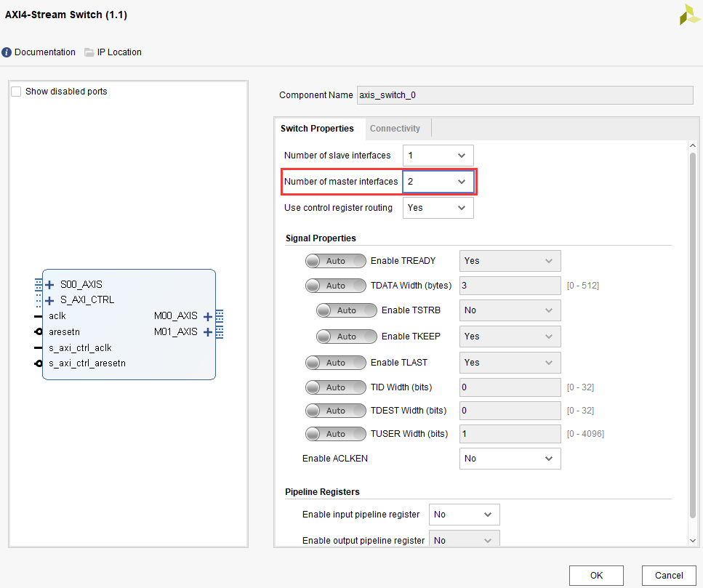Select the Switch Properties tab

[317, 129]
